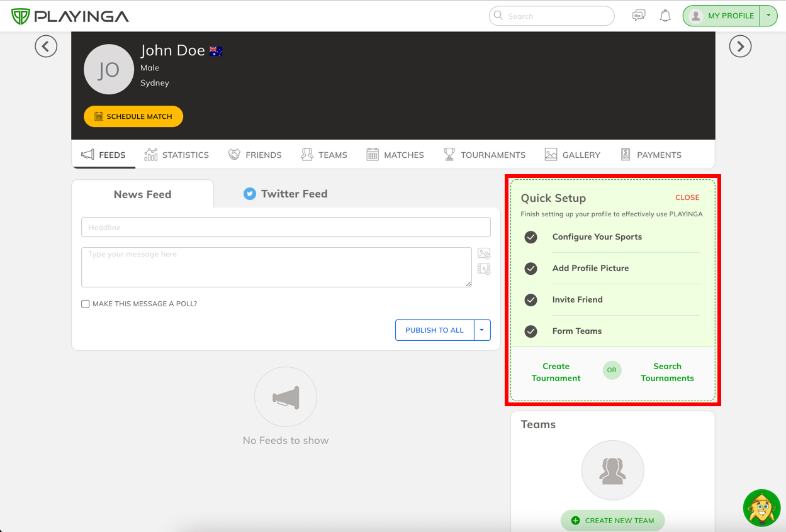Viewport: 786px width, 532px height.
Task: Open the publish options dropdown arrow
Action: [482, 330]
